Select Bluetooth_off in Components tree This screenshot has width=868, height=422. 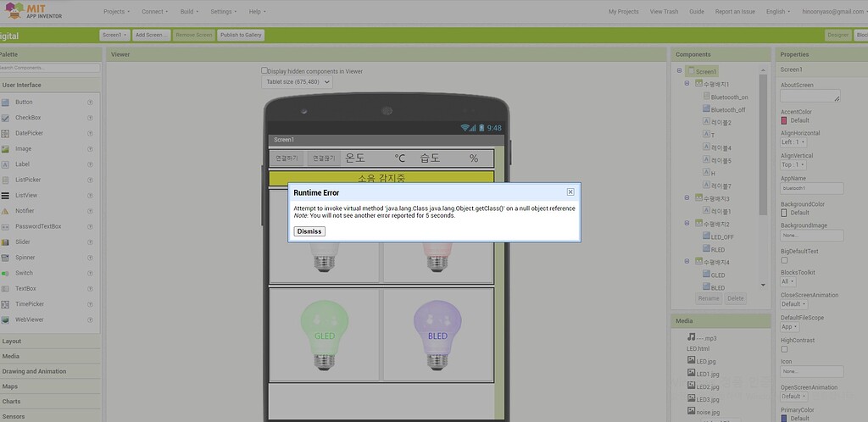pos(728,109)
